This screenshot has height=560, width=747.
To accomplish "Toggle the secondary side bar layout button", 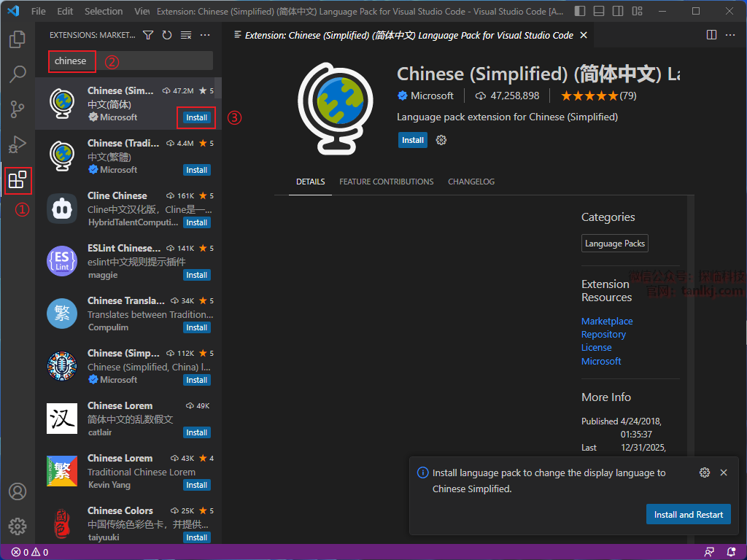I will (617, 12).
